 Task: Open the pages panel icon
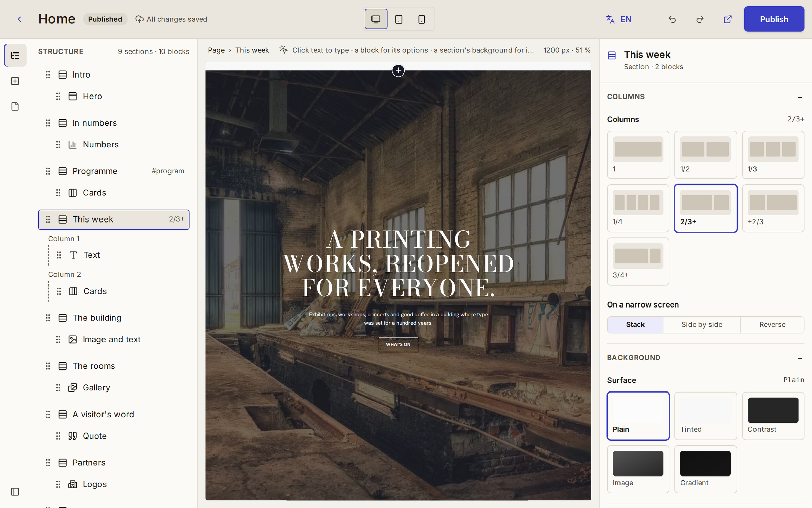(x=15, y=106)
